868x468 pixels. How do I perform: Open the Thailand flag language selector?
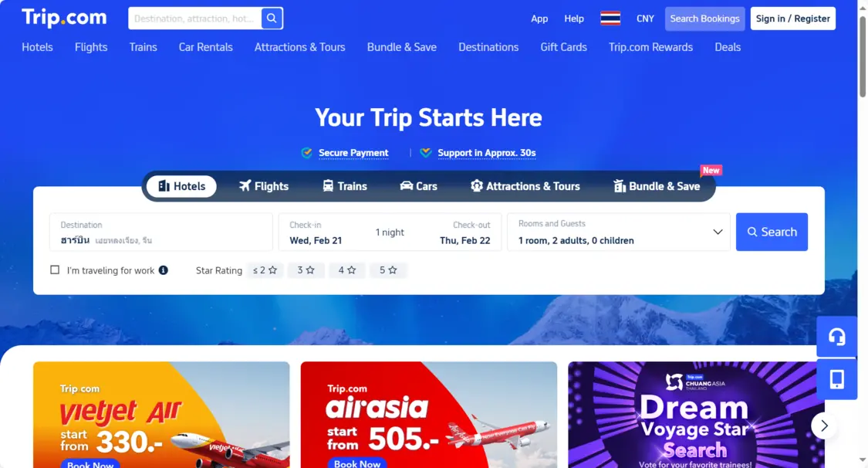[610, 19]
